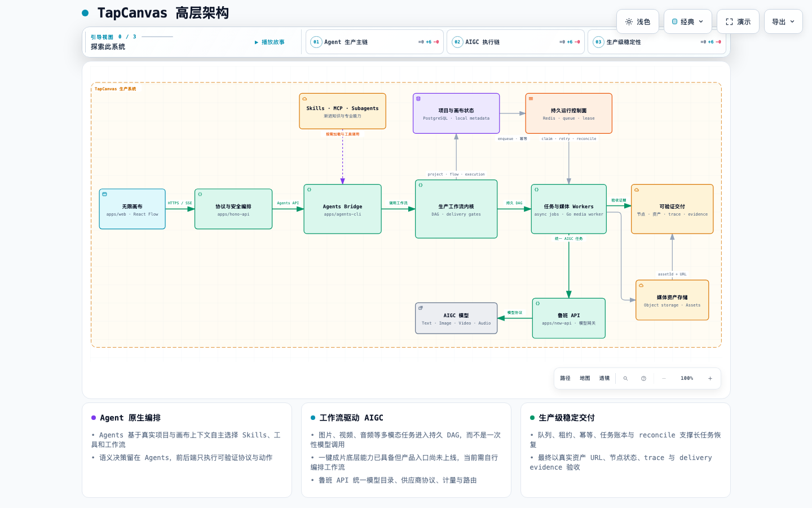Click the cloud icon on 媒体资产存储 node
Image resolution: width=812 pixels, height=508 pixels.
coord(641,286)
